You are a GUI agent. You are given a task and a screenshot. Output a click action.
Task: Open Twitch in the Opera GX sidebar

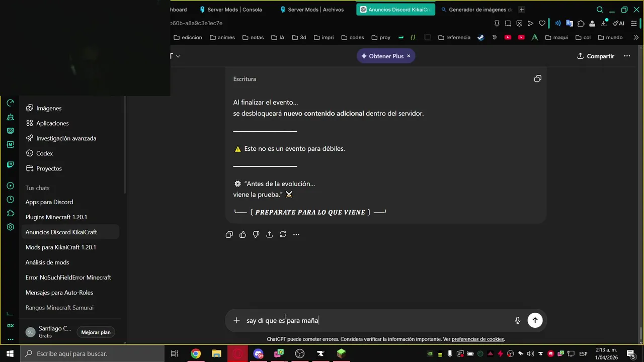pyautogui.click(x=10, y=165)
